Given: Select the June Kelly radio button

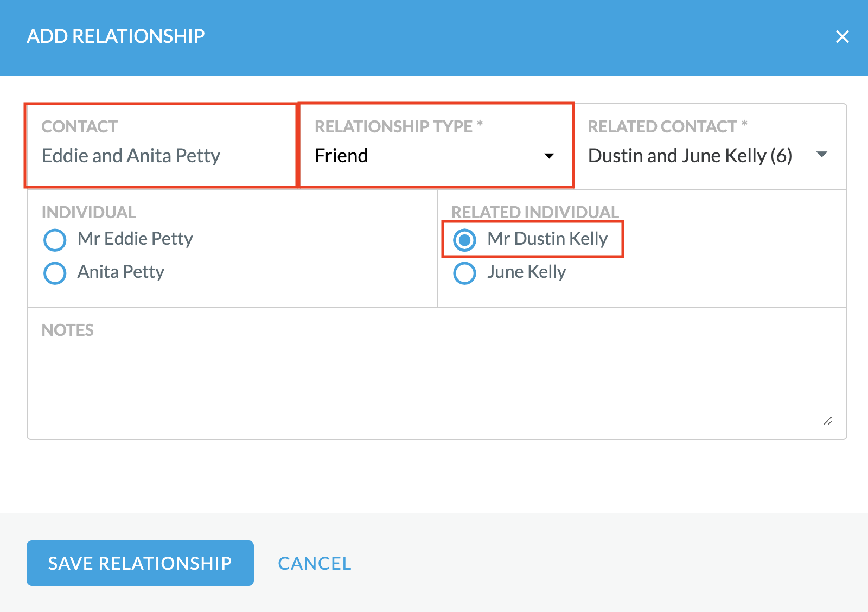Looking at the screenshot, I should (x=465, y=273).
